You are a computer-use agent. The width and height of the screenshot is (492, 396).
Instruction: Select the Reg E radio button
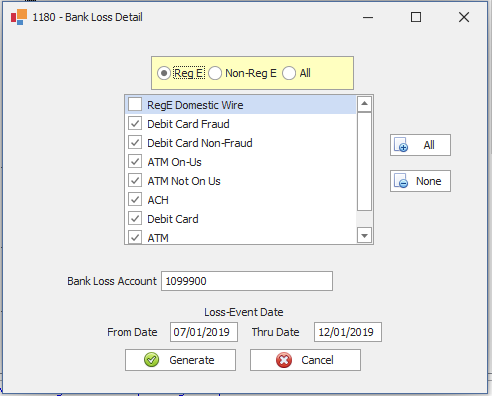(x=164, y=73)
